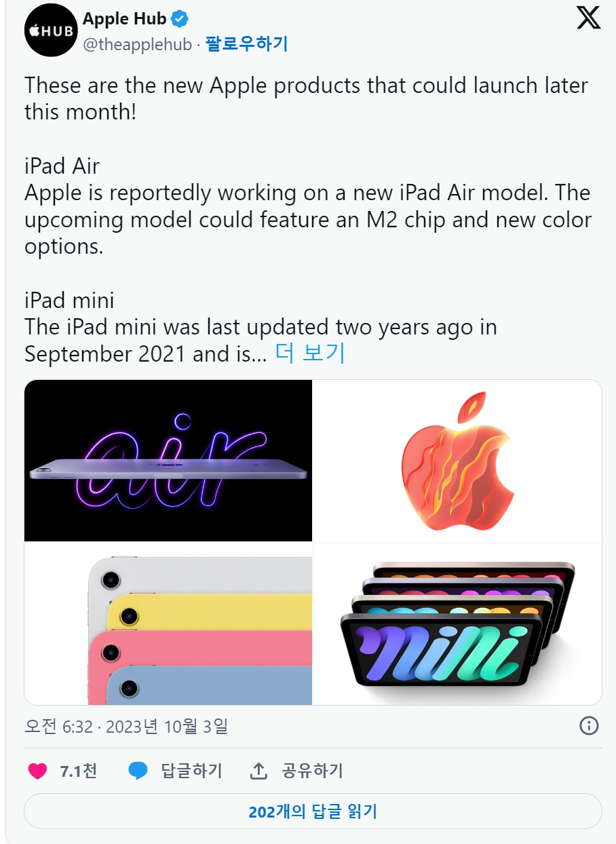The width and height of the screenshot is (616, 844).
Task: Click the X logo icon
Action: coord(588,18)
